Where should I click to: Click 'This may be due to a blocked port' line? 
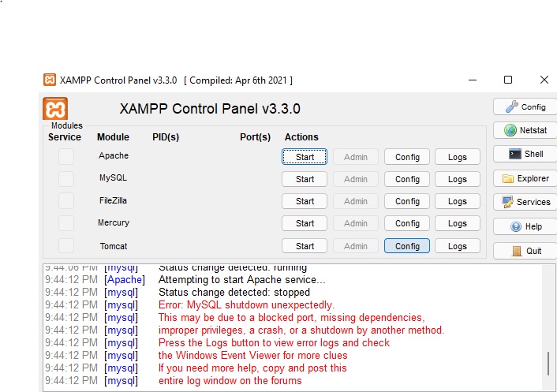click(x=291, y=317)
